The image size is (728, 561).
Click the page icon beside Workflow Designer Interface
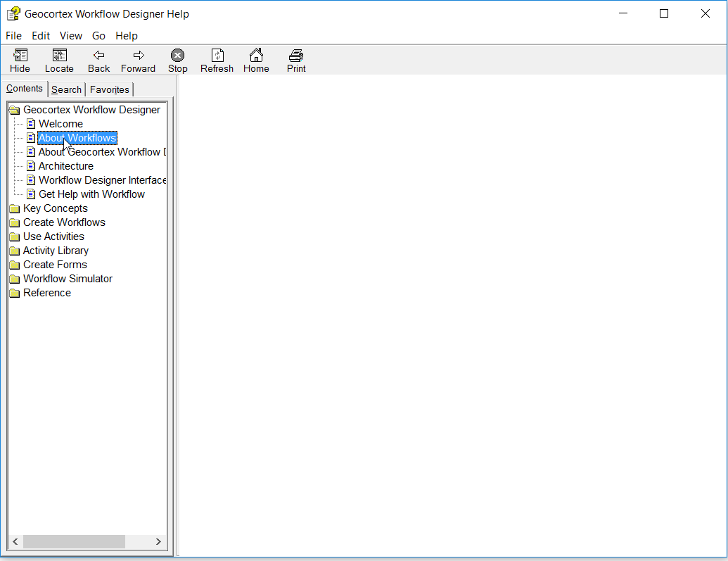(31, 180)
